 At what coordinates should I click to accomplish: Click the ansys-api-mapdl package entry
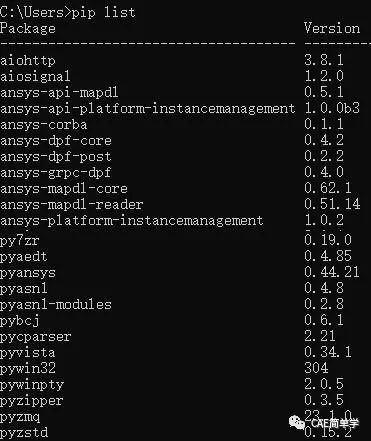(x=59, y=93)
